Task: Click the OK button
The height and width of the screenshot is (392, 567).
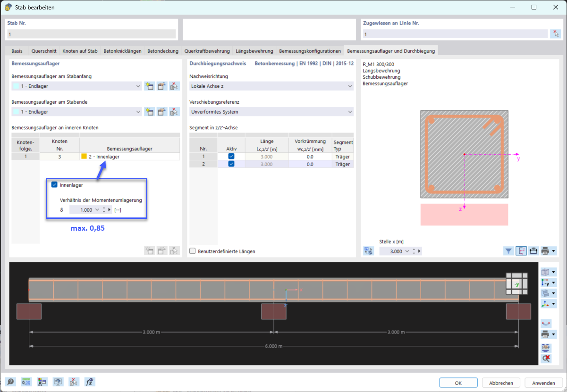Action: click(x=458, y=383)
